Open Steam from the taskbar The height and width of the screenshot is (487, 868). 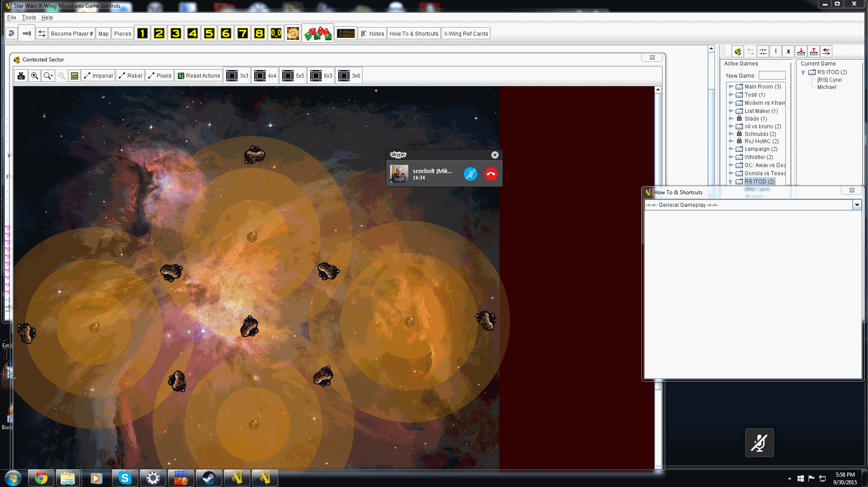(209, 478)
